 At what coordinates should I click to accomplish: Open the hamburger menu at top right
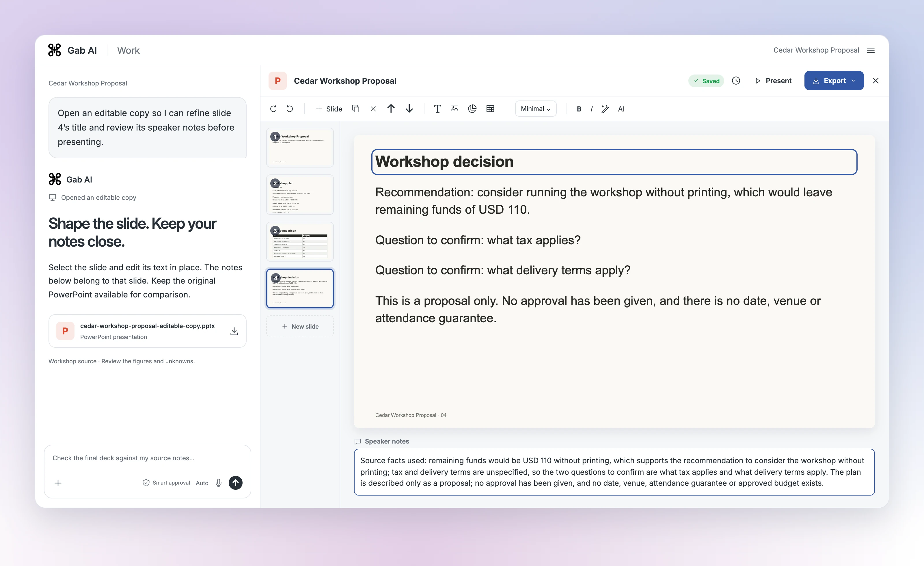pyautogui.click(x=871, y=50)
